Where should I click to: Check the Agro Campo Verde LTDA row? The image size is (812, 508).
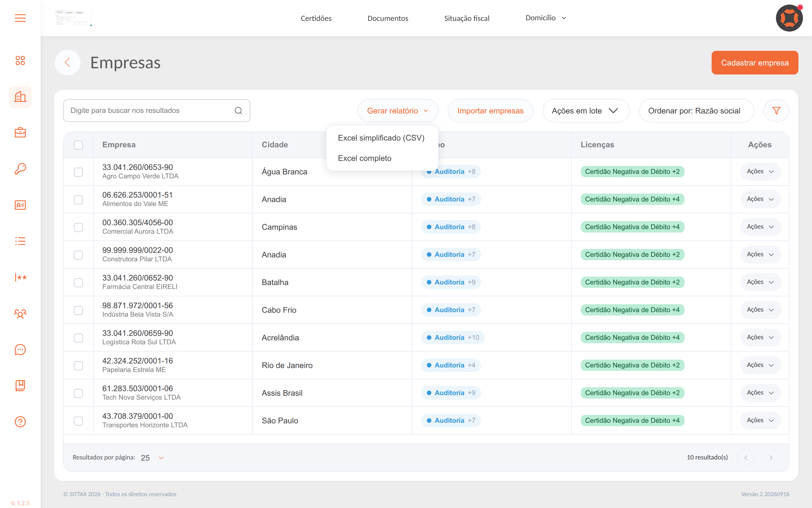[78, 172]
